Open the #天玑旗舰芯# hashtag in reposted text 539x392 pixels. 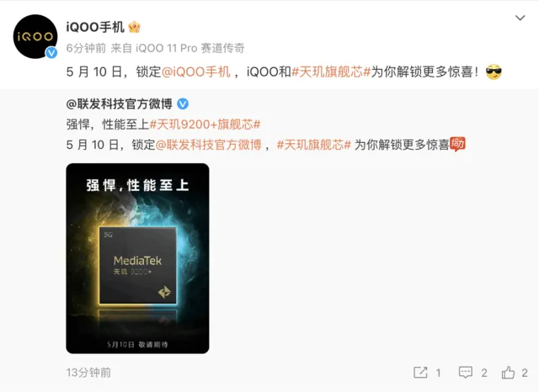[314, 145]
